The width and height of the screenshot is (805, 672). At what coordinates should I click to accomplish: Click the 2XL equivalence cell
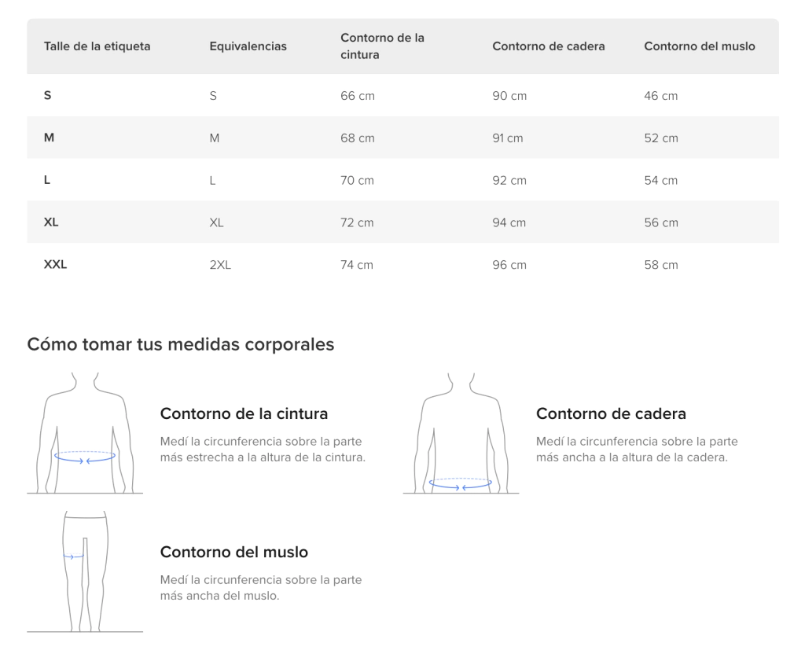pyautogui.click(x=220, y=265)
